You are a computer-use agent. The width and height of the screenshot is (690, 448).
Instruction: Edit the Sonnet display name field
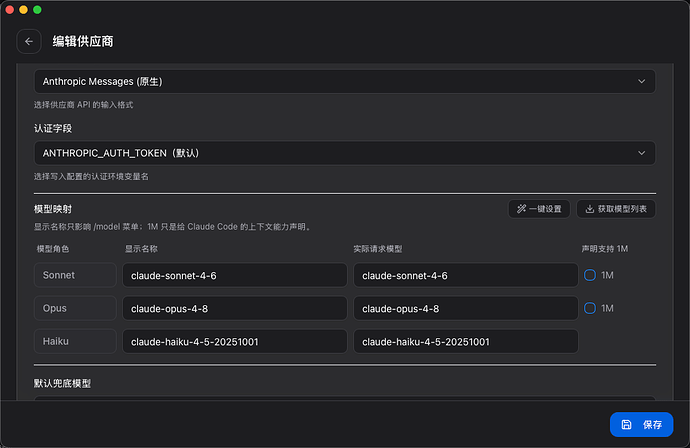click(x=235, y=275)
